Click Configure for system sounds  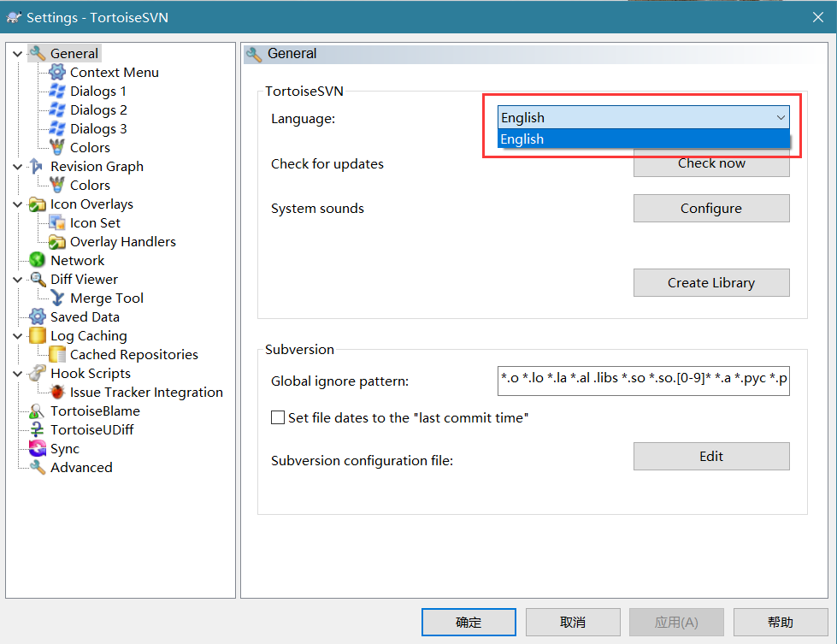pos(711,209)
